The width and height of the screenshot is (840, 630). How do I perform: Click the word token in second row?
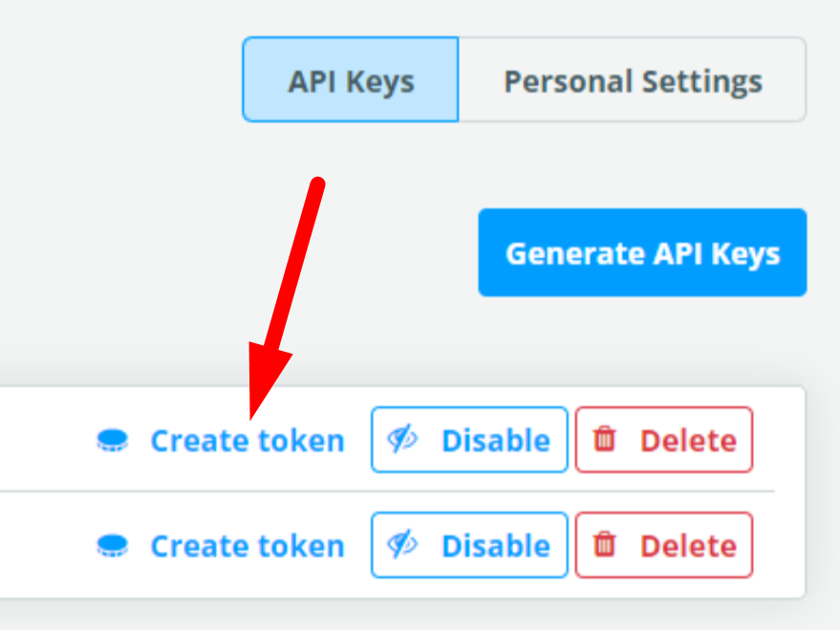coord(301,545)
